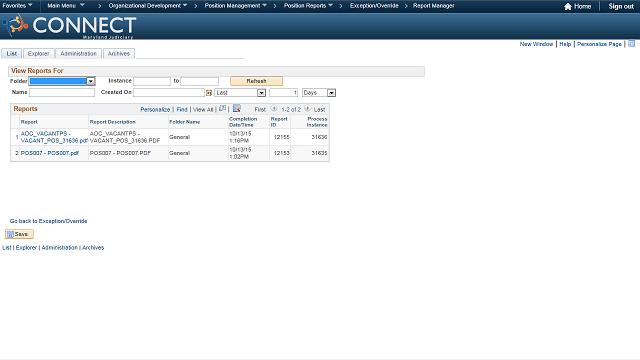Click First in Reports grid navigation

260,109
